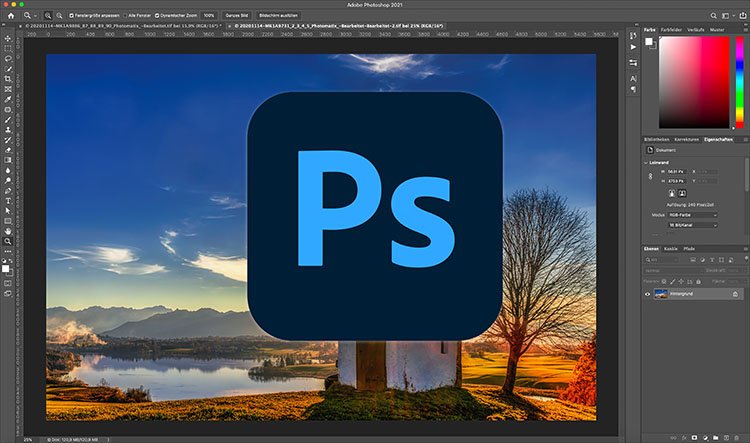The width and height of the screenshot is (750, 443).
Task: Select the Crop tool
Action: [8, 79]
